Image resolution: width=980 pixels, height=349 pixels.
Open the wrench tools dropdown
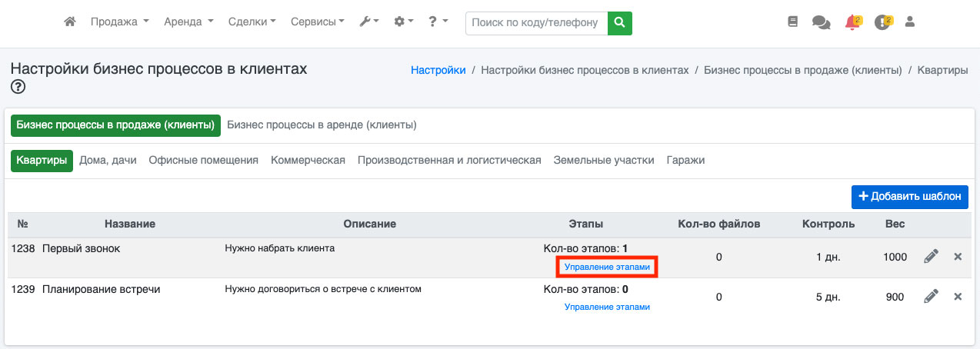coord(369,22)
